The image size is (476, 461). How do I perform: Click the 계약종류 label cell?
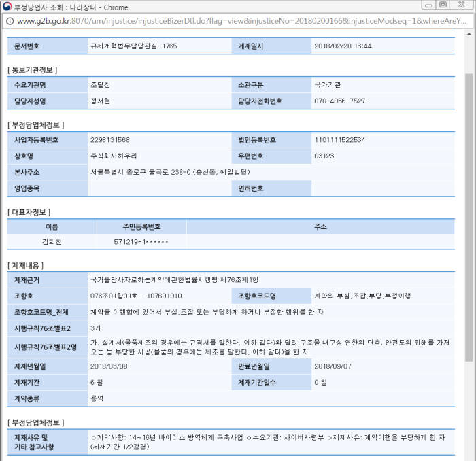click(48, 398)
